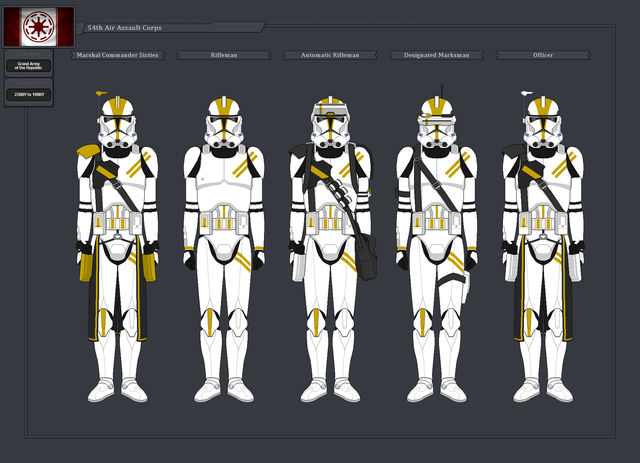Click the white helmet antenna on the Officer
The height and width of the screenshot is (463, 640).
(x=527, y=94)
